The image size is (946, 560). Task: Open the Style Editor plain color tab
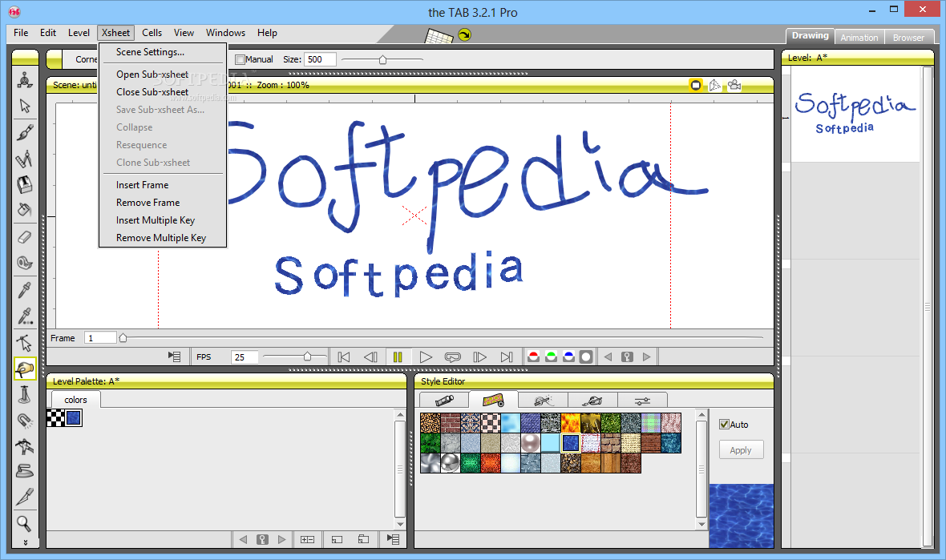point(443,401)
